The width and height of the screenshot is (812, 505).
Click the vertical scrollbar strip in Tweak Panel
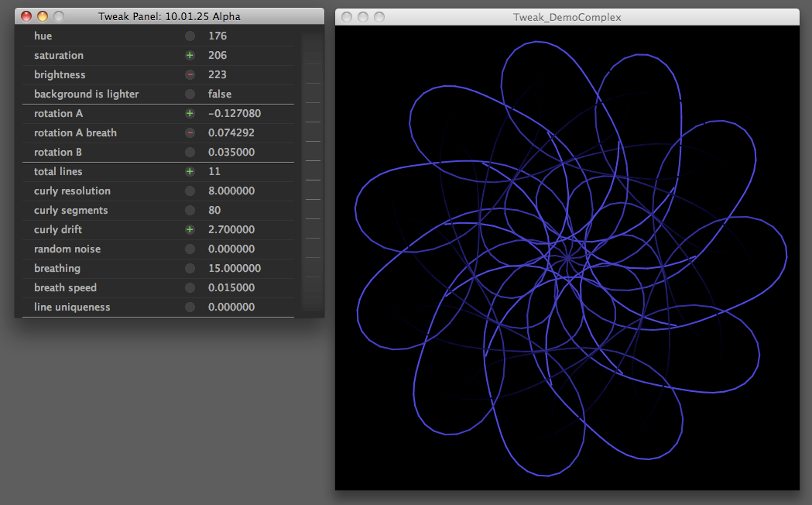(312, 170)
